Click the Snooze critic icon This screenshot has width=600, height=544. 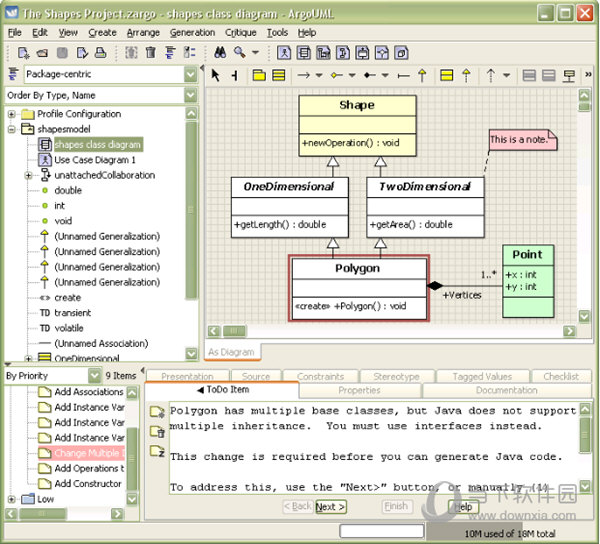[x=157, y=451]
